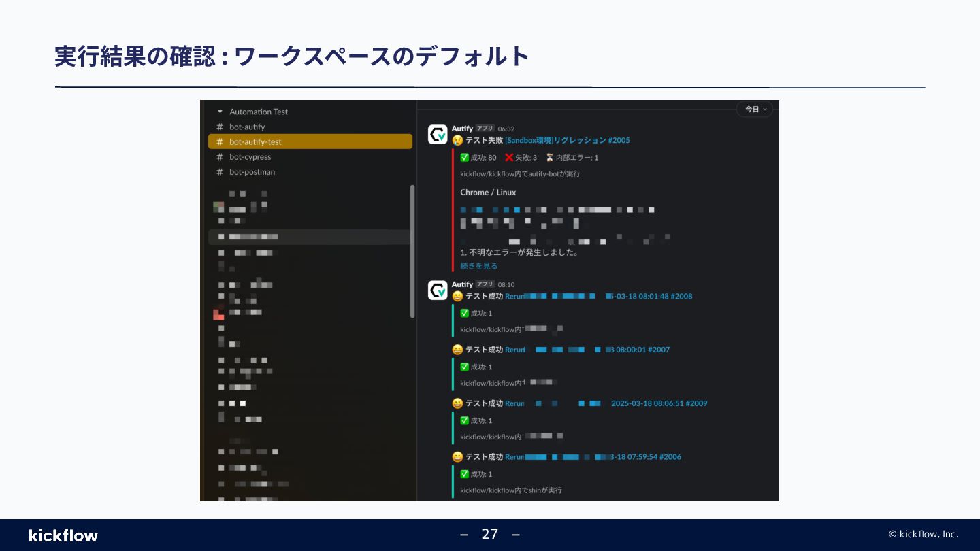
Task: Open the Rerun link ending in #2007
Action: [x=587, y=350]
